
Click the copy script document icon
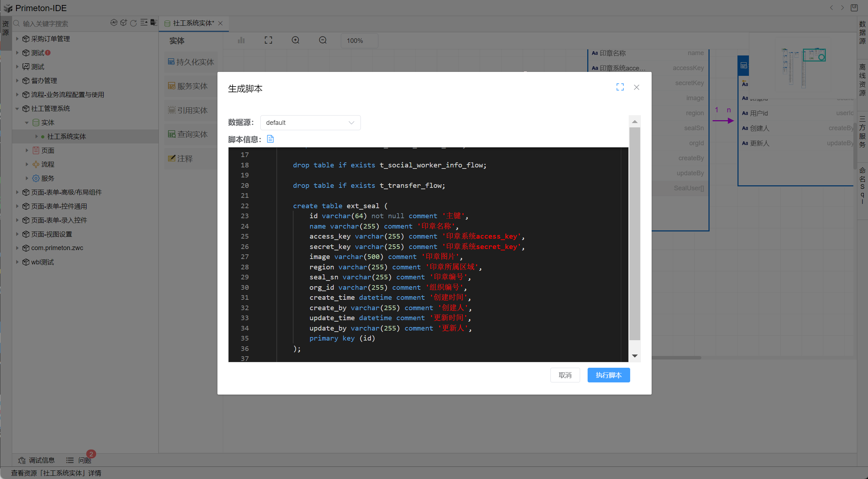pyautogui.click(x=270, y=139)
